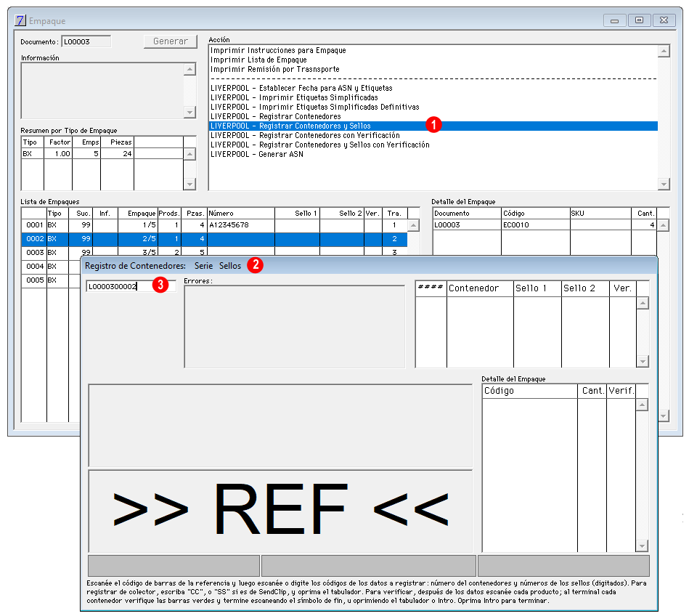Select empaque row 0002 in Lista de Empaques

click(x=214, y=239)
